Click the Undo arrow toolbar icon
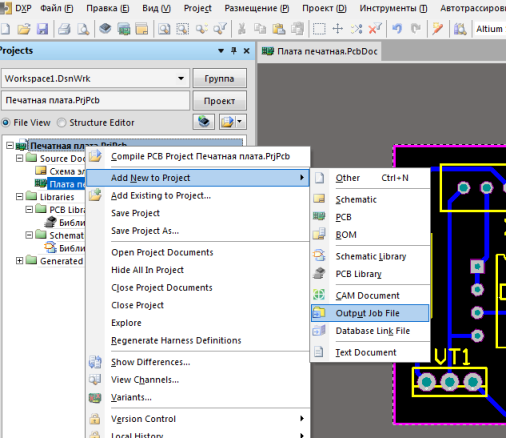 tap(397, 29)
